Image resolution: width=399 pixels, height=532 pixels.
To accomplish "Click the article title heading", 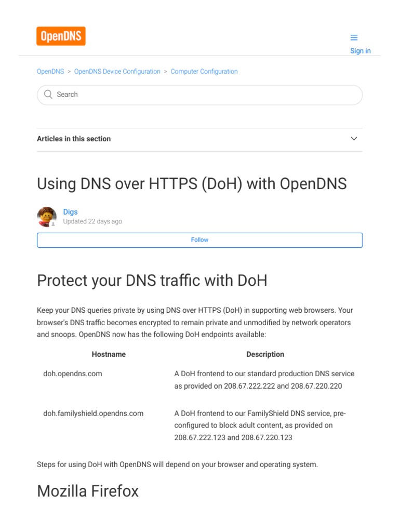I will coord(192,184).
